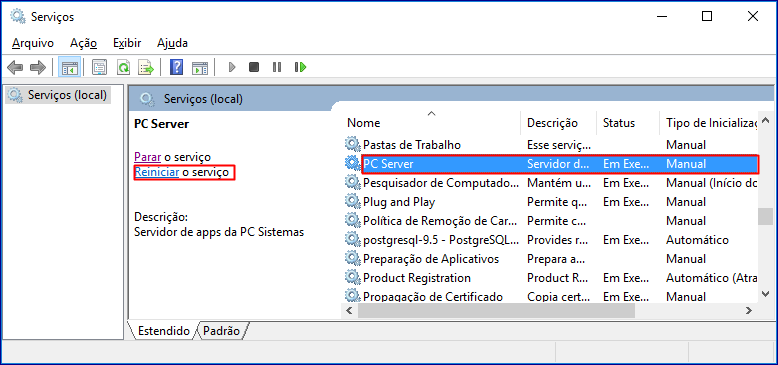Click the gear icon beside Plug and Play
Image resolution: width=778 pixels, height=365 pixels.
pyautogui.click(x=352, y=202)
